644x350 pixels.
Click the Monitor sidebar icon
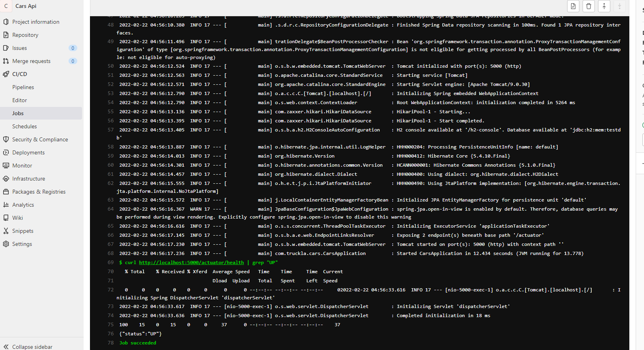point(6,165)
